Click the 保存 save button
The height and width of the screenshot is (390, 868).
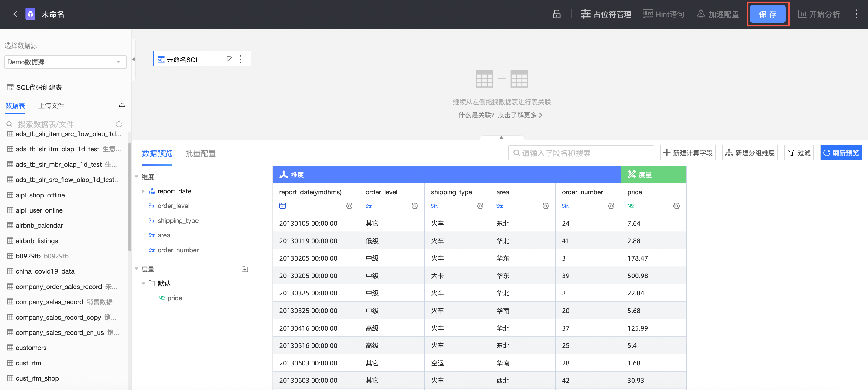point(768,14)
